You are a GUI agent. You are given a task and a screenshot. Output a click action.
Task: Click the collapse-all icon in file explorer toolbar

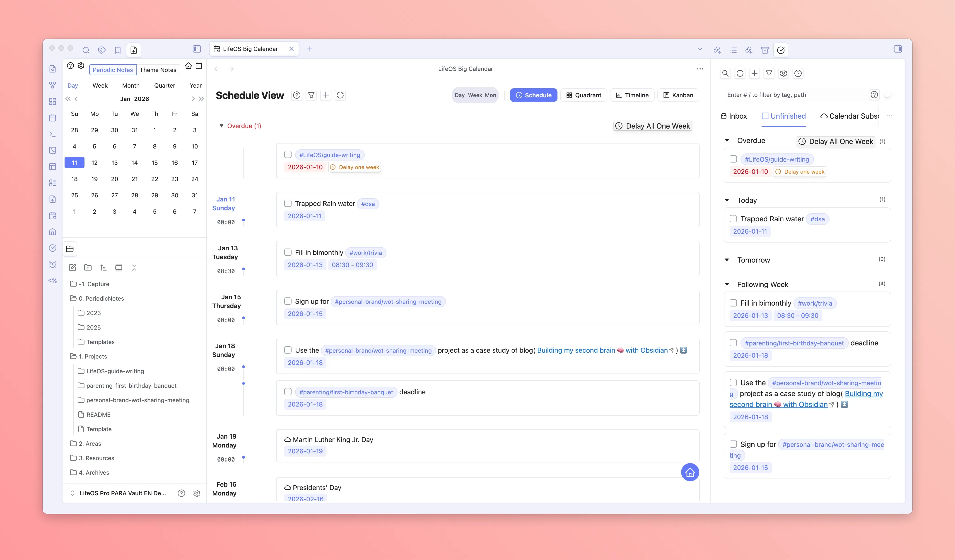pyautogui.click(x=134, y=268)
